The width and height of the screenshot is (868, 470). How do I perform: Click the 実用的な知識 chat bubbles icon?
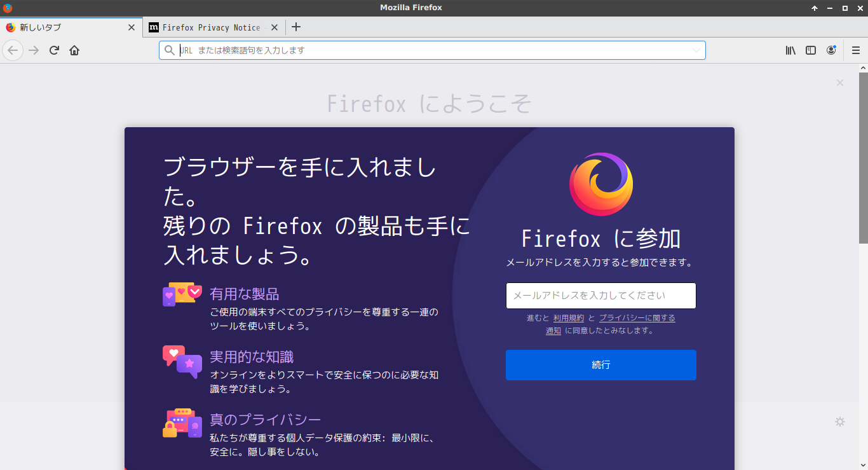[x=182, y=361]
